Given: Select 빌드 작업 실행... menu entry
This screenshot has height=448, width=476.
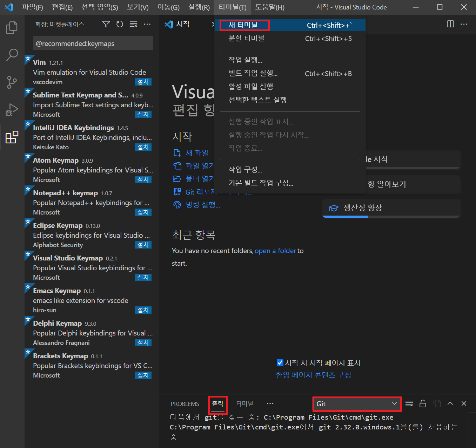Looking at the screenshot, I should point(290,73).
